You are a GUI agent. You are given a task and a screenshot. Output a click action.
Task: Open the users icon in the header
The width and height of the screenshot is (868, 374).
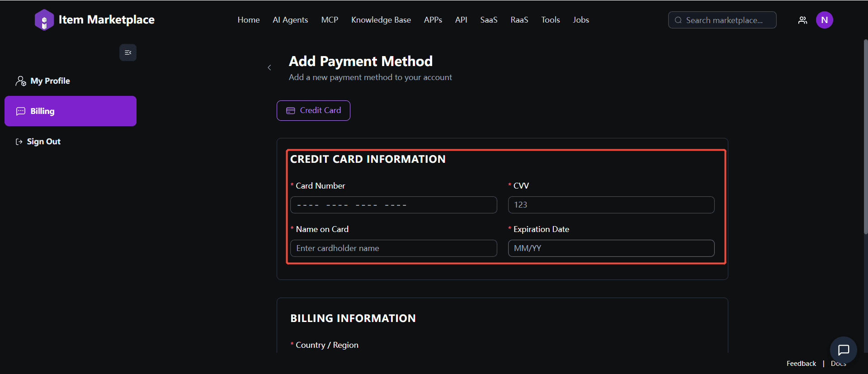(802, 20)
